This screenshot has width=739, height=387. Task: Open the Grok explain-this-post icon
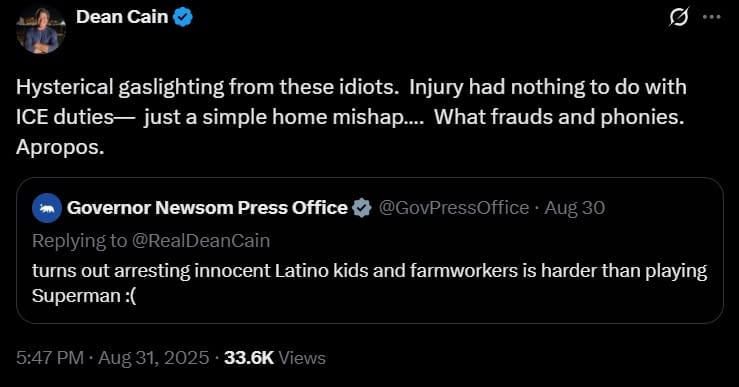coord(680,17)
